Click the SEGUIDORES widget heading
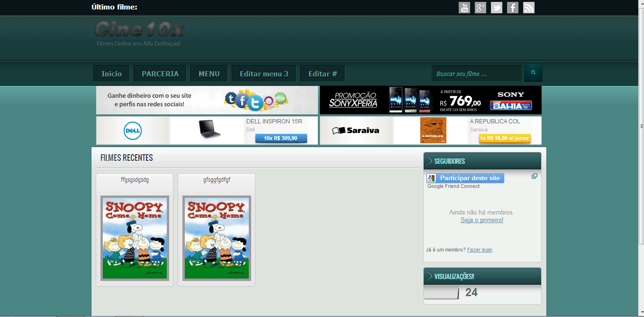644x317 pixels. click(450, 161)
